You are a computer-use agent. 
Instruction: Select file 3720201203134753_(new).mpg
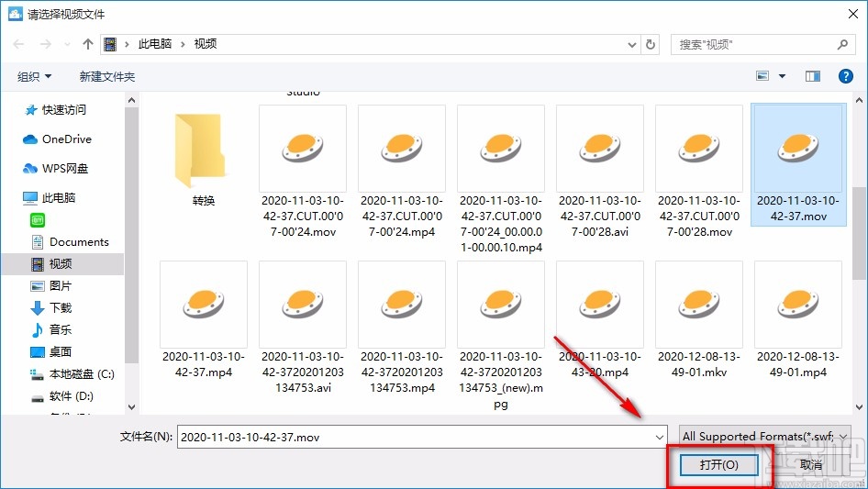click(x=501, y=336)
